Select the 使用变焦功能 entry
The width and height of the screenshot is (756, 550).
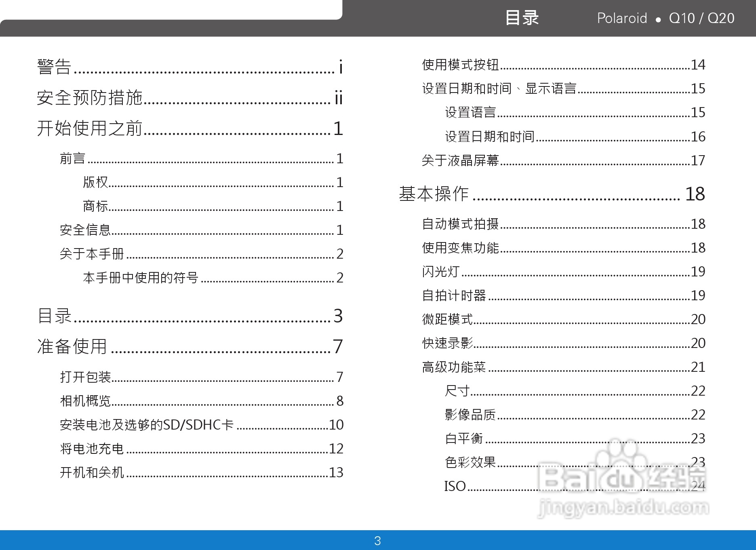[564, 248]
